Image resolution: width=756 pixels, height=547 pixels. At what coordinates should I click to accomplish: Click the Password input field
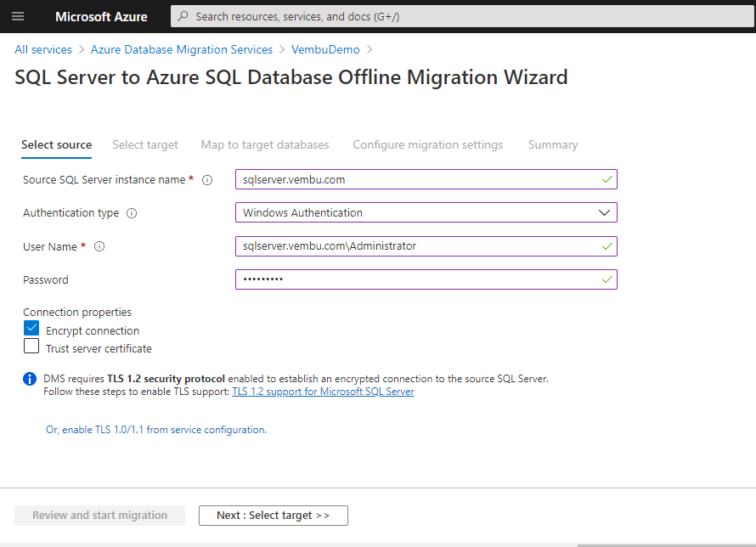click(426, 279)
